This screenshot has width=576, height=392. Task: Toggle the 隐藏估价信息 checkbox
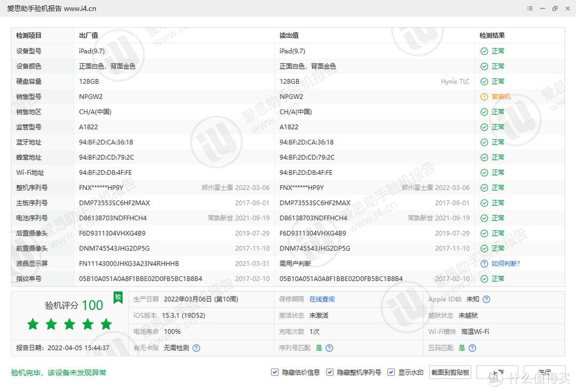coord(274,372)
